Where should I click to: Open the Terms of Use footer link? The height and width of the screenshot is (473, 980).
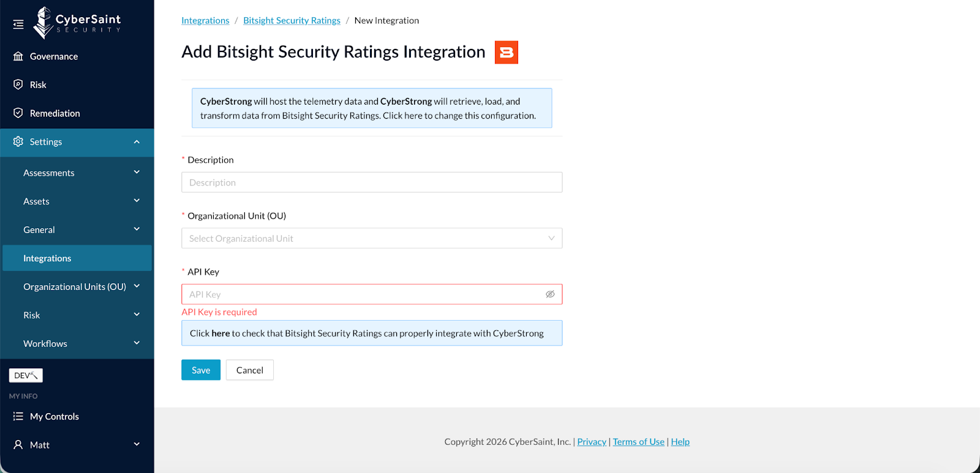pos(638,442)
